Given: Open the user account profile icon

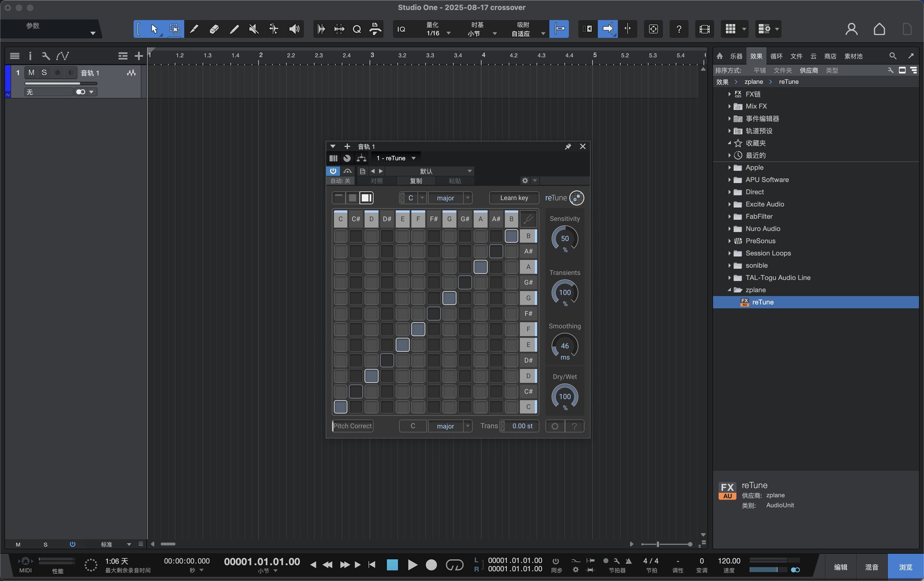Looking at the screenshot, I should coord(851,29).
